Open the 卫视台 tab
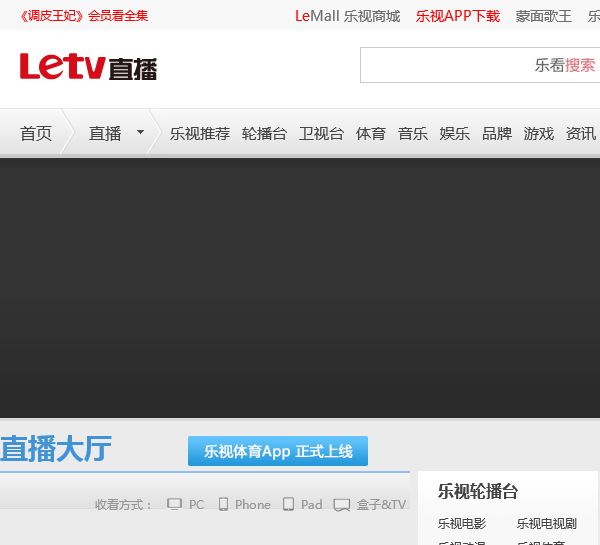This screenshot has height=545, width=600. click(321, 134)
